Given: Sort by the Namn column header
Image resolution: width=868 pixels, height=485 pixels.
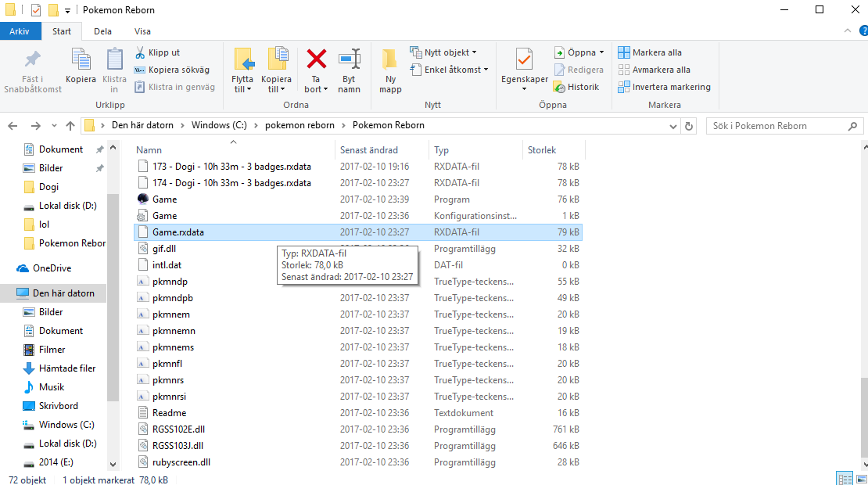Looking at the screenshot, I should pos(149,150).
